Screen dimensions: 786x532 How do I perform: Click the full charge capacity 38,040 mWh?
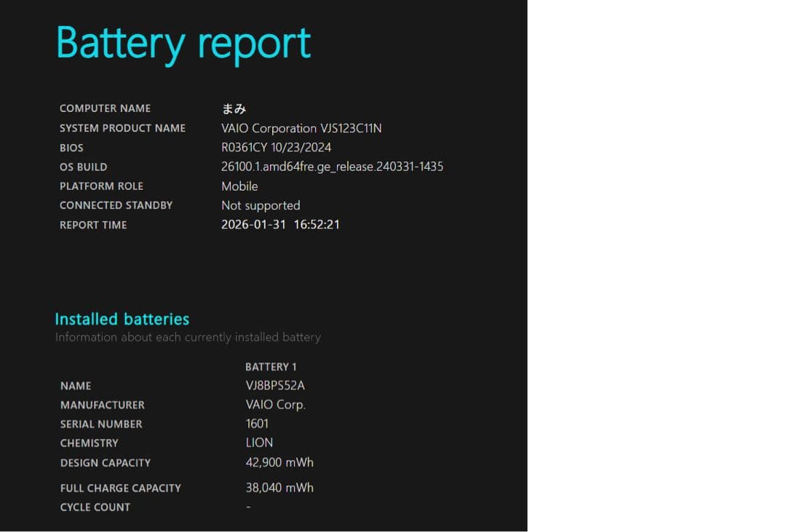(x=279, y=488)
